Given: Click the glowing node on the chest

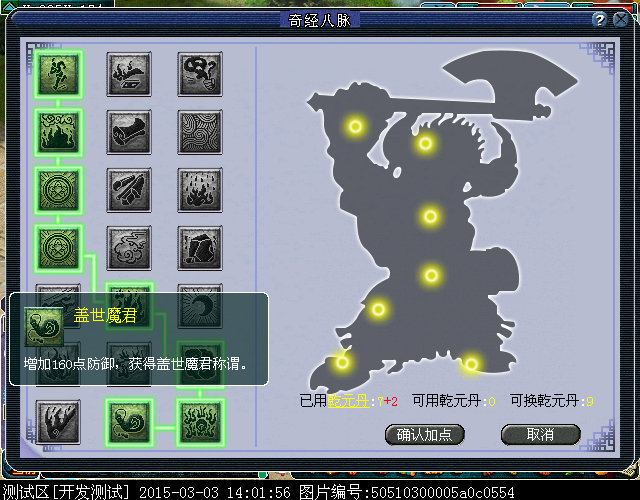Looking at the screenshot, I should click(x=431, y=216).
